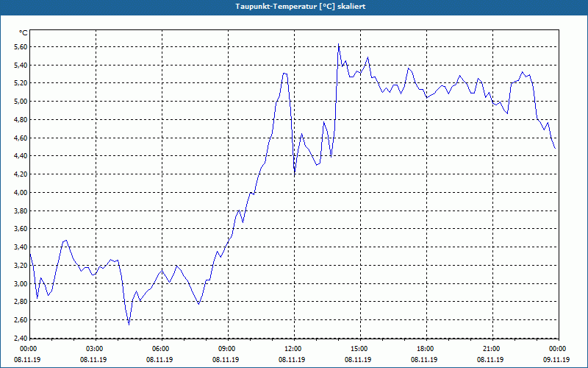The width and height of the screenshot is (588, 368).
Task: Click the °C unit label above the y-axis
Action: coord(23,33)
